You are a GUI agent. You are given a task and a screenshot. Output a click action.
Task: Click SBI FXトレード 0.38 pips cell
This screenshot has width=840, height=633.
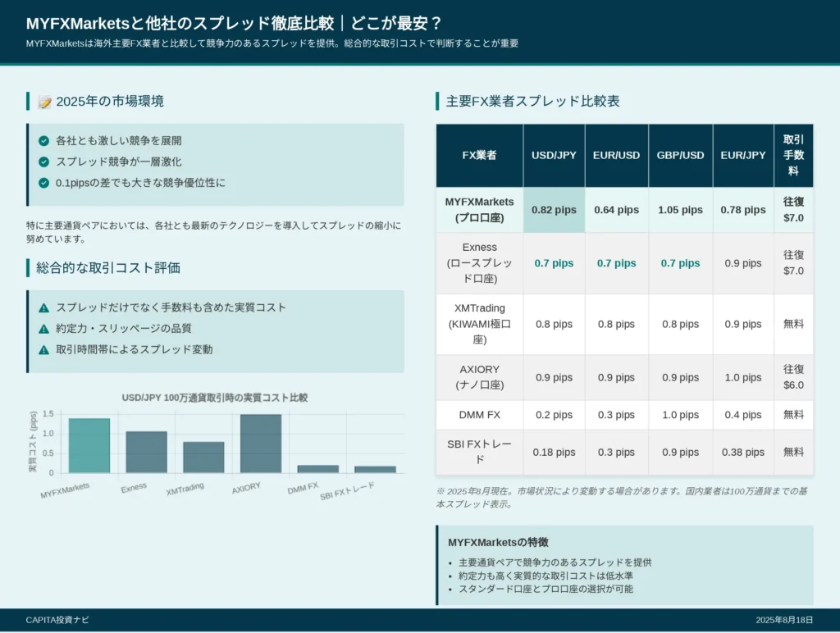coord(743,452)
